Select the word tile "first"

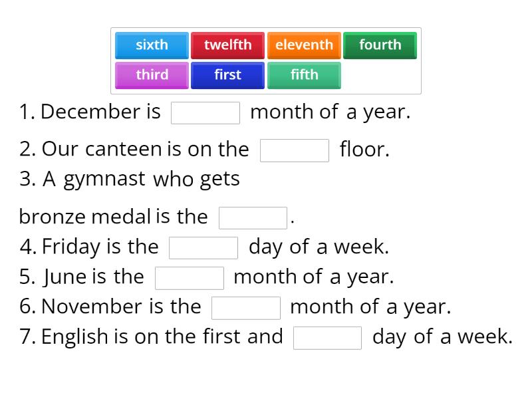point(227,75)
